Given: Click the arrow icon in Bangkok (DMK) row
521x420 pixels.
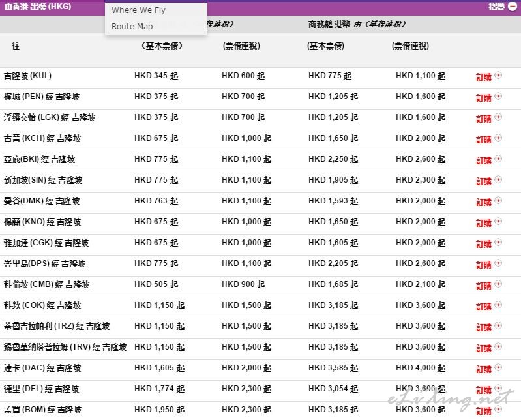Looking at the screenshot, I should [498, 201].
